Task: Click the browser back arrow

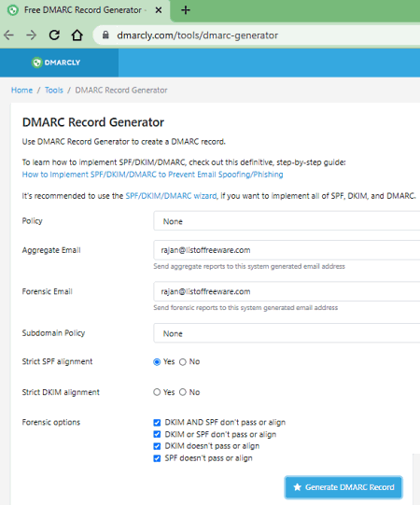Action: (x=8, y=35)
